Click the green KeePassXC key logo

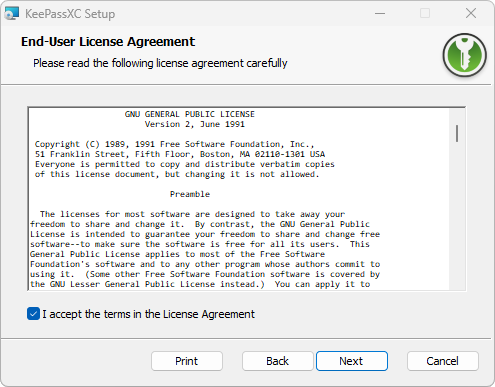click(x=464, y=55)
